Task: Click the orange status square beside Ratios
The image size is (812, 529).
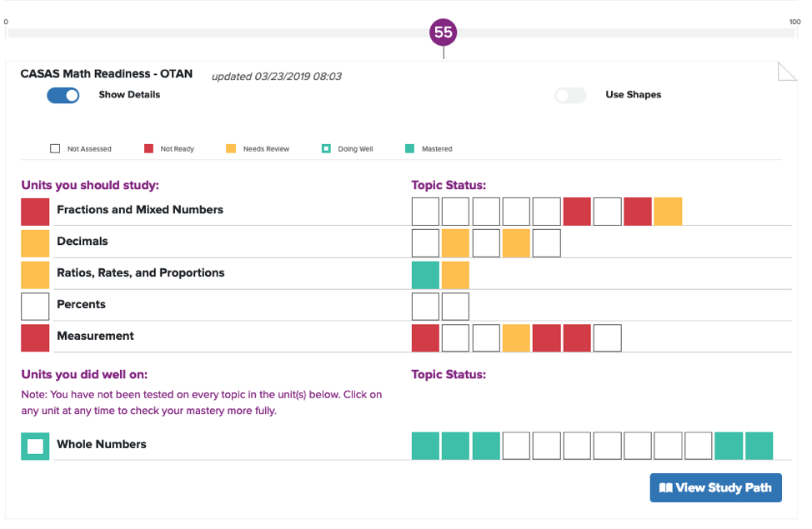Action: (35, 275)
